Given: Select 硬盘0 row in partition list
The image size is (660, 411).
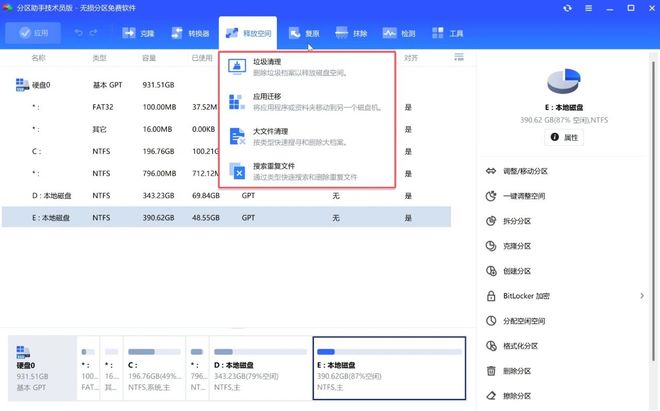Looking at the screenshot, I should (x=226, y=85).
